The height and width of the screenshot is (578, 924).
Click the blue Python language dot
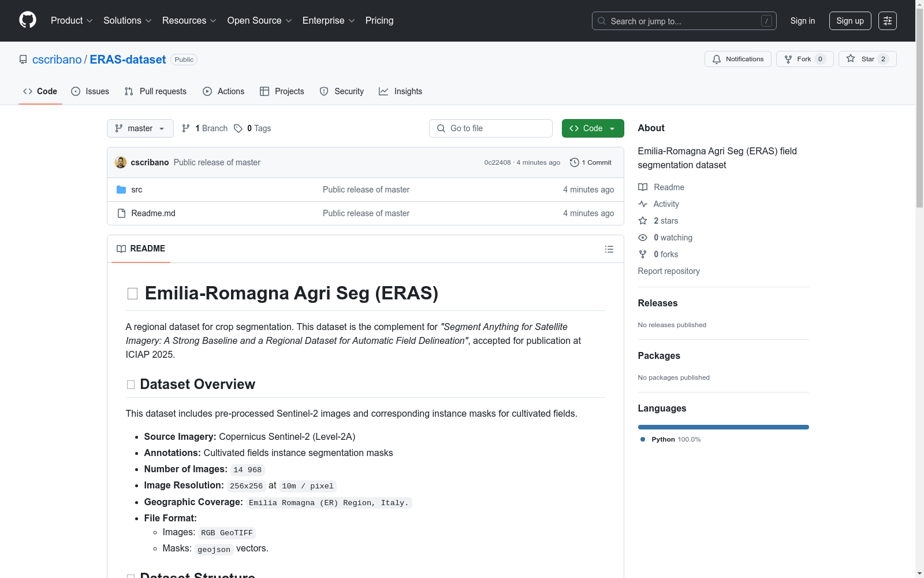tap(643, 439)
